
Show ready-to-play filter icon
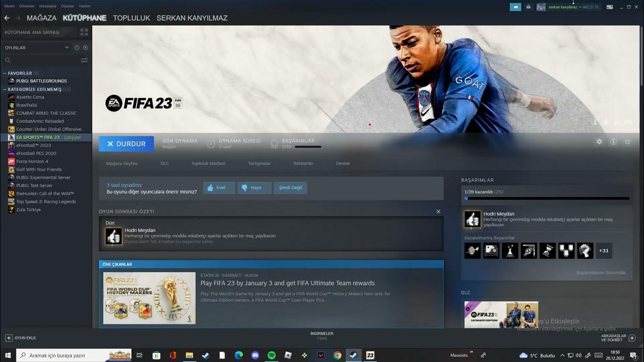coord(86,47)
